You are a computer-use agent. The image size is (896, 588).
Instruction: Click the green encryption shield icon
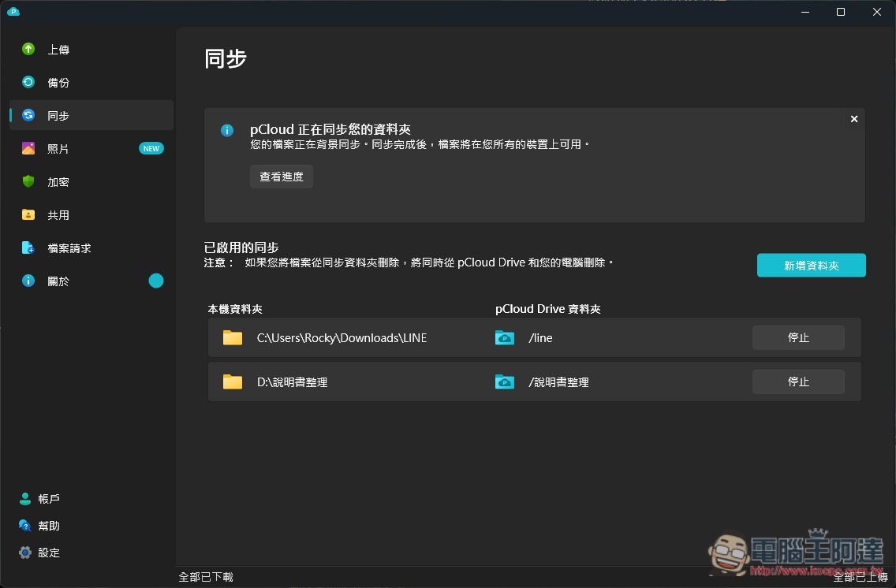coord(28,181)
